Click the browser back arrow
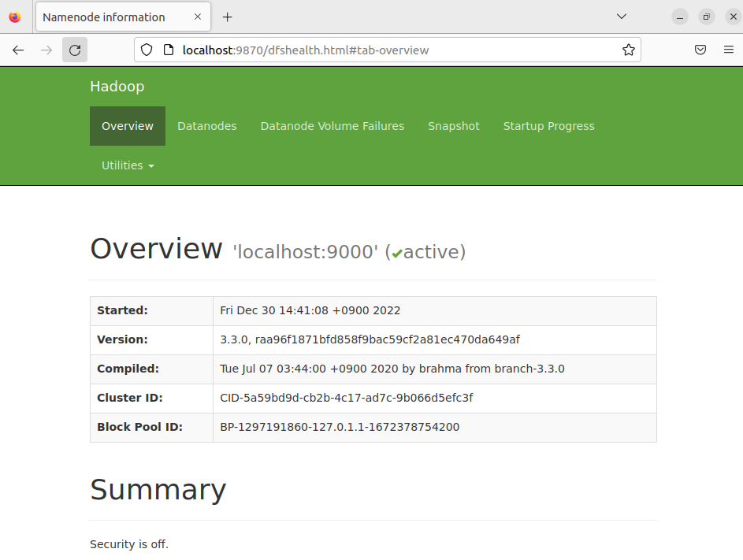Image resolution: width=743 pixels, height=560 pixels. pos(18,50)
